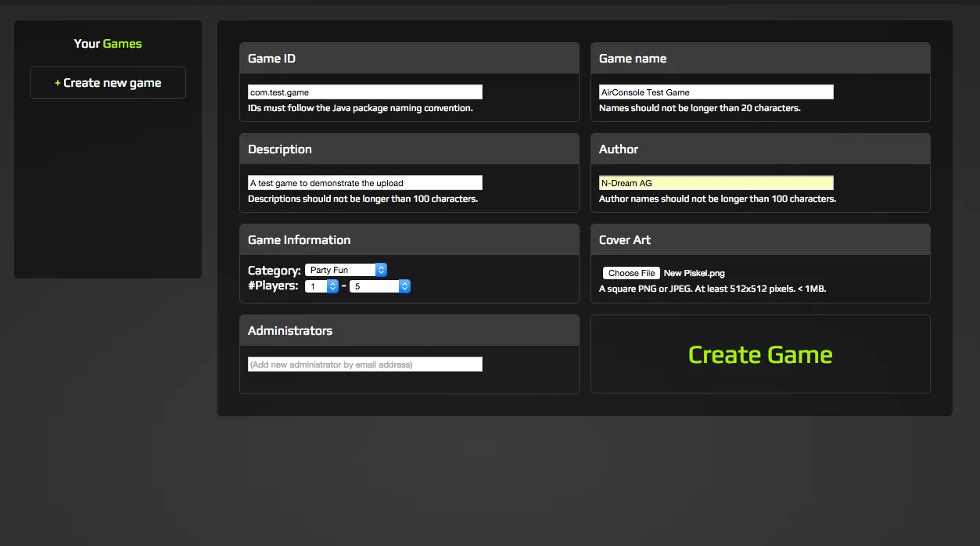Viewport: 980px width, 546px height.
Task: Click the Description section header
Action: point(409,149)
